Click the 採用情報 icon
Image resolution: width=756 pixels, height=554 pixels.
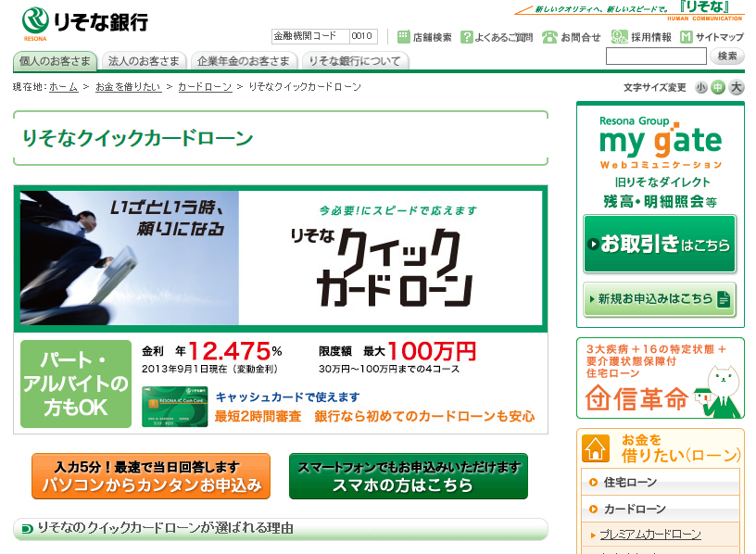click(619, 37)
